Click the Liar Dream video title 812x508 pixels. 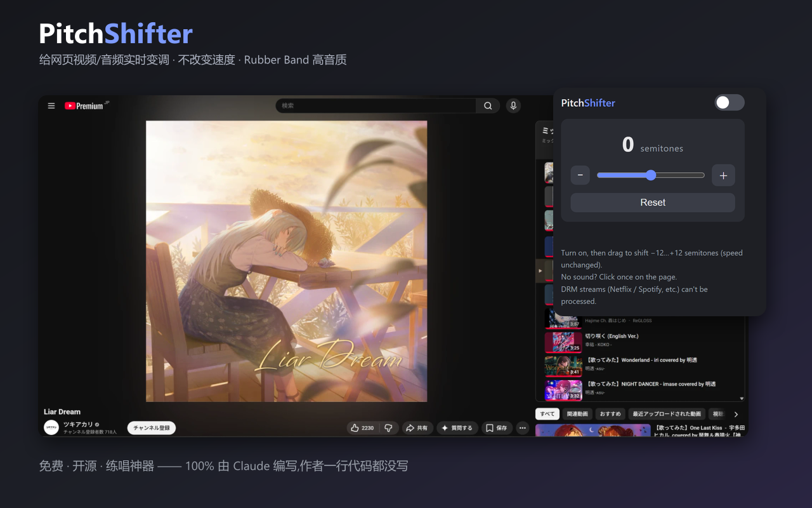click(x=62, y=411)
